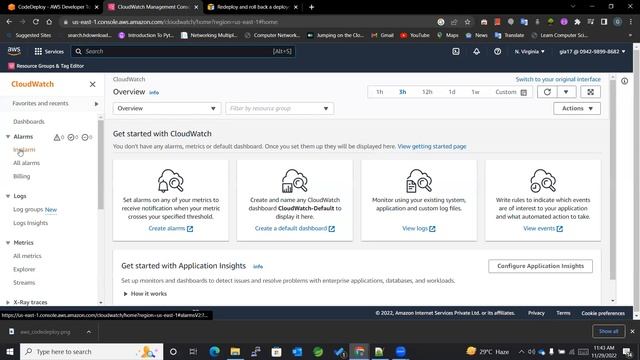Click the OK alarms checkmark icon

pos(71,137)
